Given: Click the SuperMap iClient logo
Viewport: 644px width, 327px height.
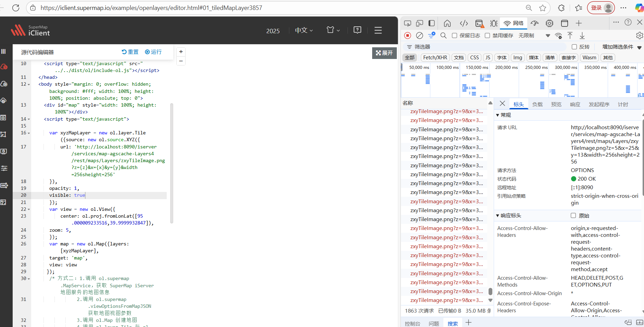Looking at the screenshot, I should pyautogui.click(x=30, y=30).
